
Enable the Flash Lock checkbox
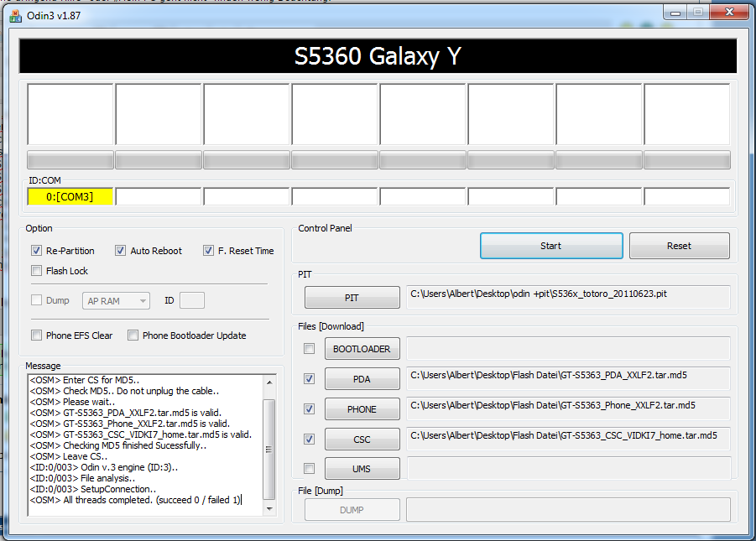tap(36, 271)
